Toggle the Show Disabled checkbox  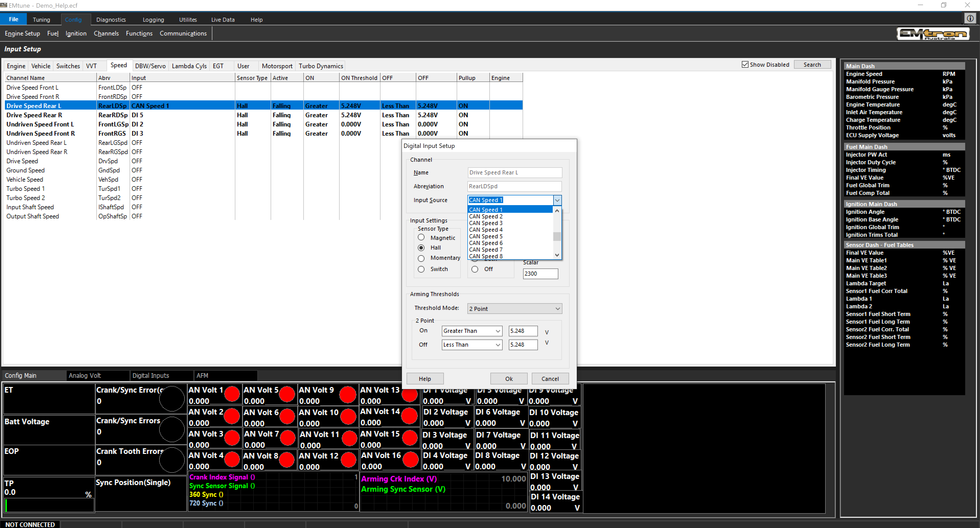(x=745, y=65)
